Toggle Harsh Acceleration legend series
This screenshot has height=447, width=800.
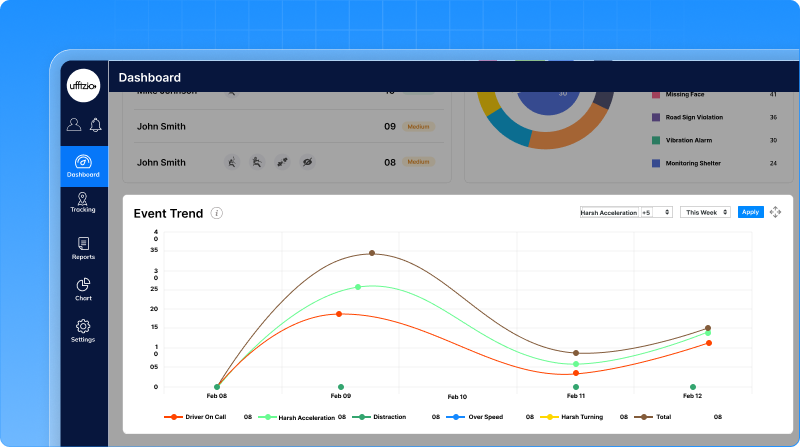[x=300, y=416]
